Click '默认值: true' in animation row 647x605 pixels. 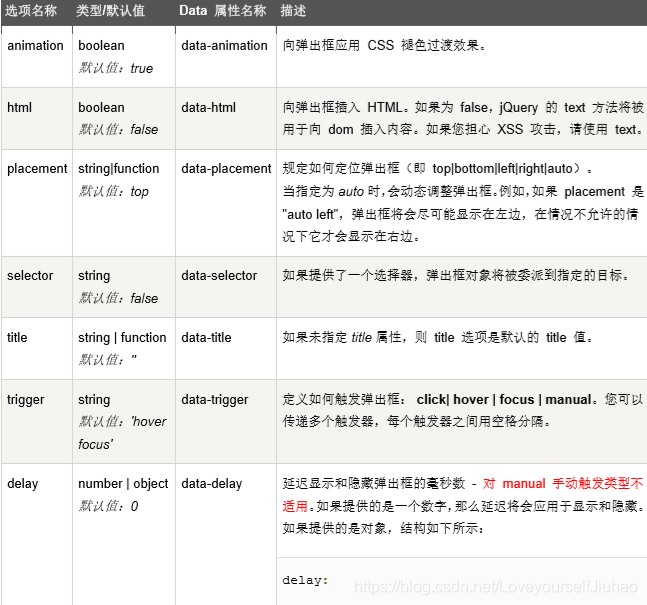[x=116, y=68]
